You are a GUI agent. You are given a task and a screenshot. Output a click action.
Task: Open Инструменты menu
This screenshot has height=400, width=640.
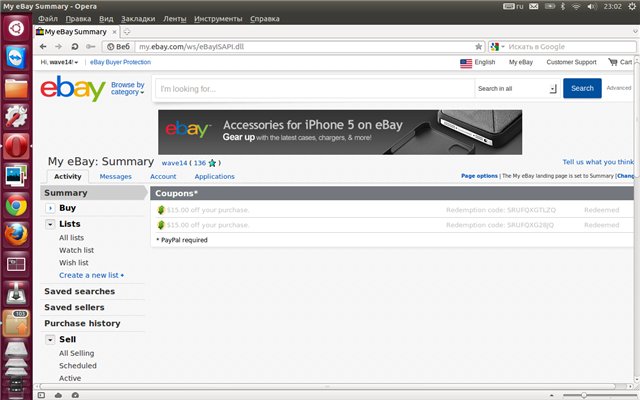[x=218, y=19]
